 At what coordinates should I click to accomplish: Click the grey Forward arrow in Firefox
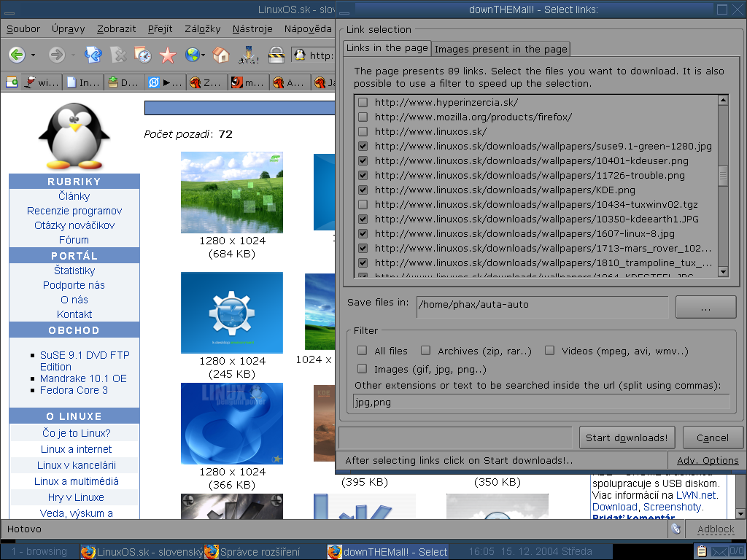tap(57, 55)
